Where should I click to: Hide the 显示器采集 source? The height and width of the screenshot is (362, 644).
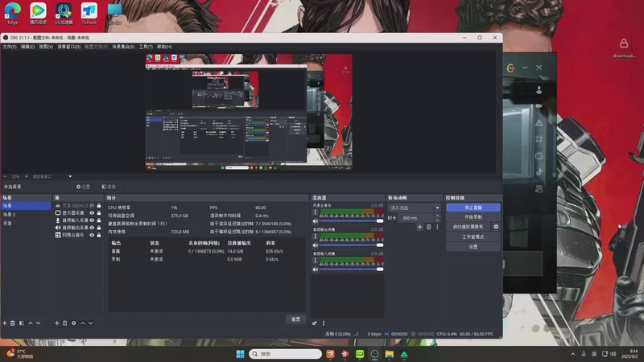coord(92,213)
